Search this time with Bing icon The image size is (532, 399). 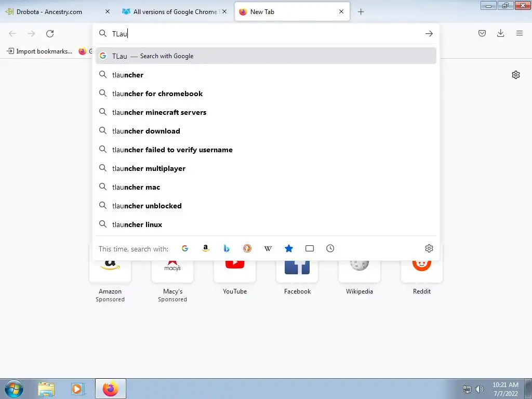pyautogui.click(x=227, y=248)
